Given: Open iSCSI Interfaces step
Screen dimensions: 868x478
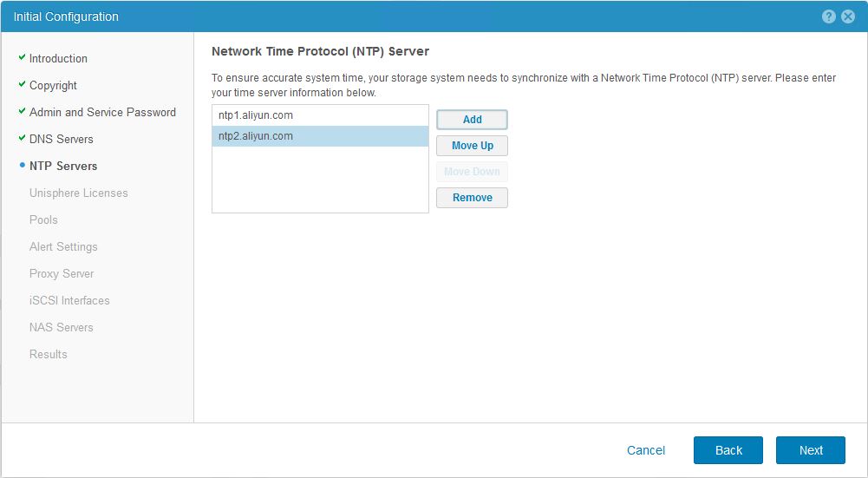Looking at the screenshot, I should [x=69, y=301].
